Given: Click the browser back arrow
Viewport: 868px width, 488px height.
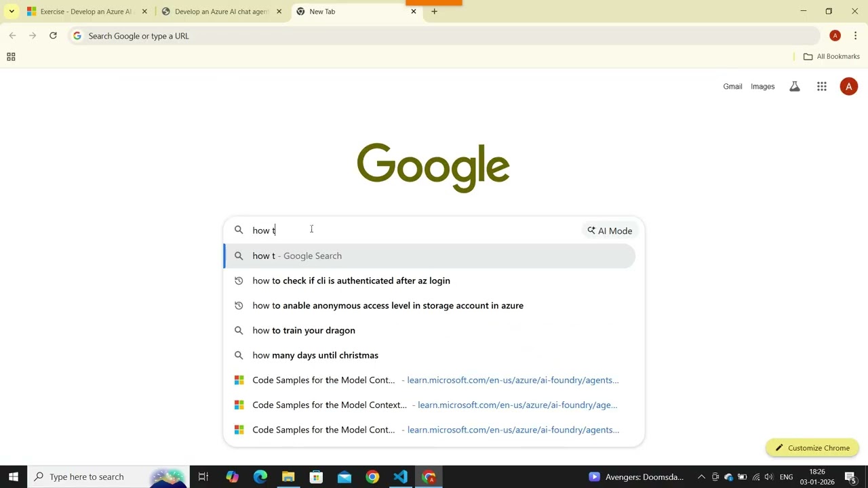Looking at the screenshot, I should click(x=12, y=36).
